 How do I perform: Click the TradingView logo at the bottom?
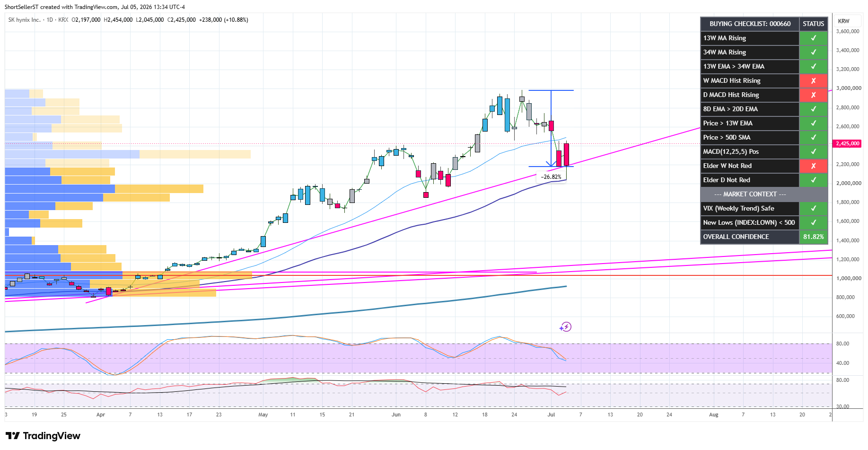click(43, 436)
